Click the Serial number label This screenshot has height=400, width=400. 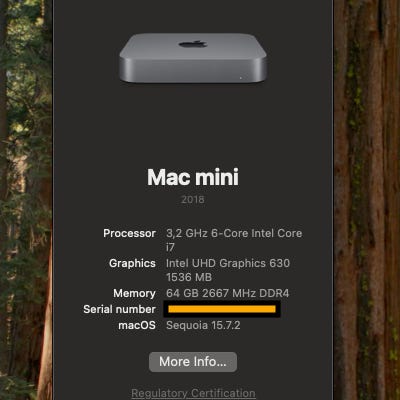(x=119, y=309)
